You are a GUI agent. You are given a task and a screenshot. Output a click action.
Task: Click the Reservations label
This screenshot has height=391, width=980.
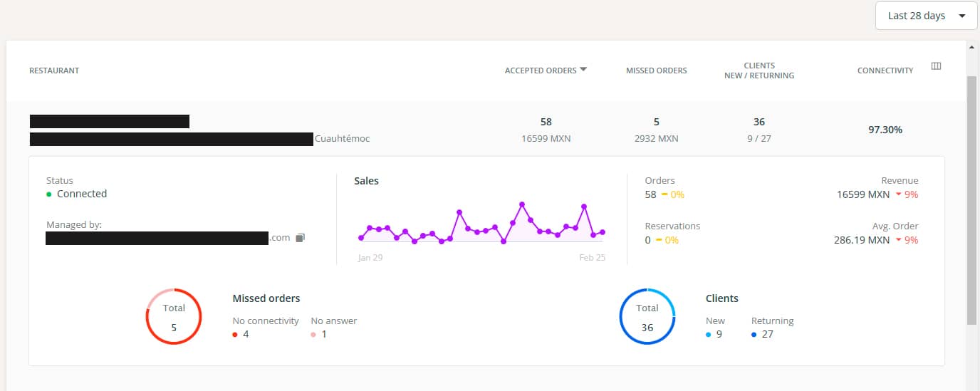click(x=672, y=226)
